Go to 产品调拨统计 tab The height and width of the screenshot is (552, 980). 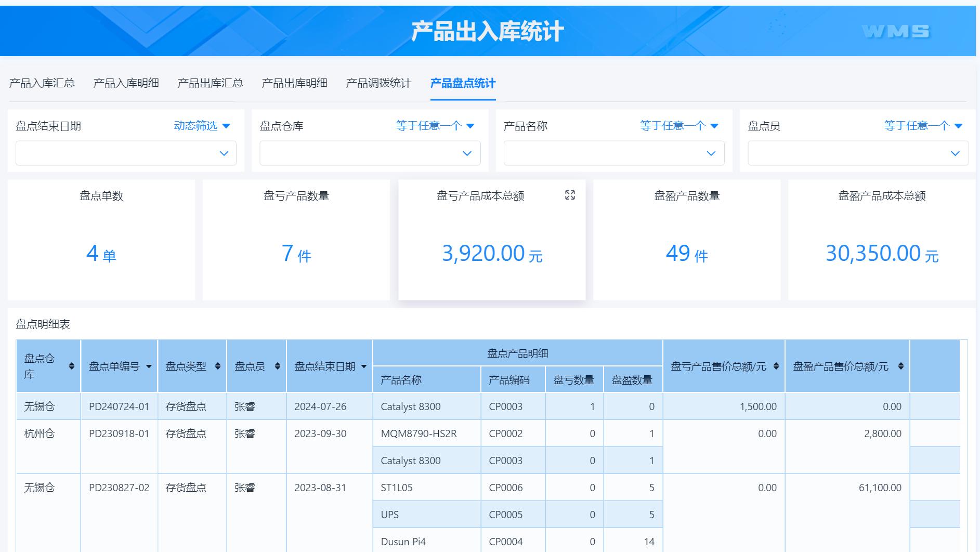378,83
